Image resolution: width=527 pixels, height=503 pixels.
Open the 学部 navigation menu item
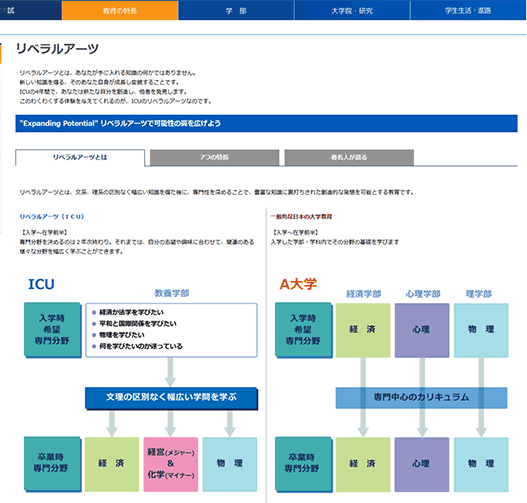(x=236, y=10)
